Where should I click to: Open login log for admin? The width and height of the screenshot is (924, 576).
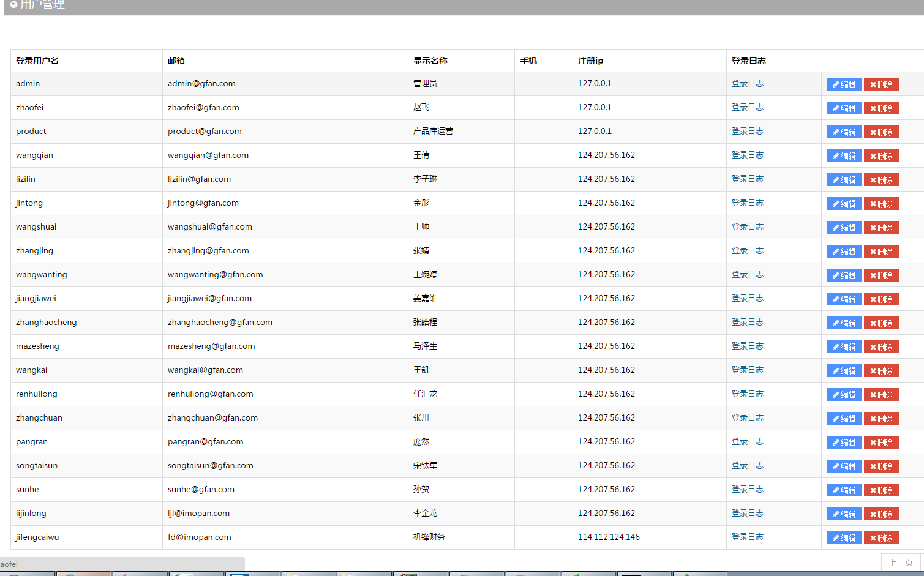[x=747, y=83]
